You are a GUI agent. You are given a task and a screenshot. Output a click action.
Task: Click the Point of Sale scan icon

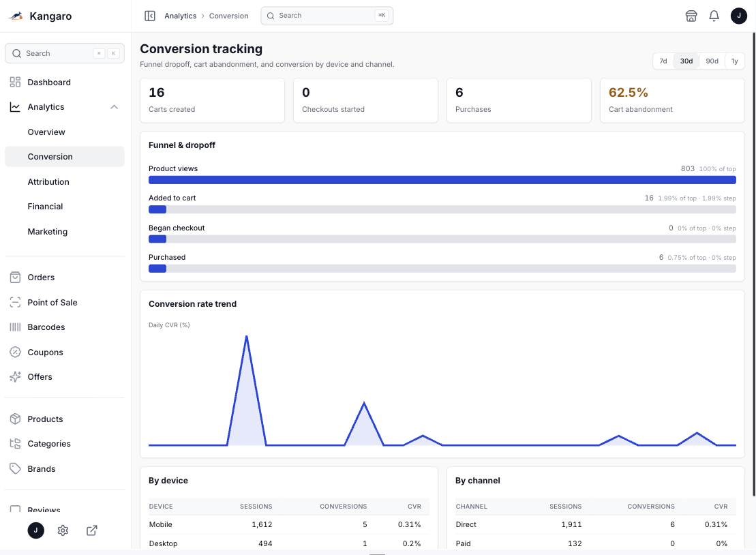pos(16,302)
